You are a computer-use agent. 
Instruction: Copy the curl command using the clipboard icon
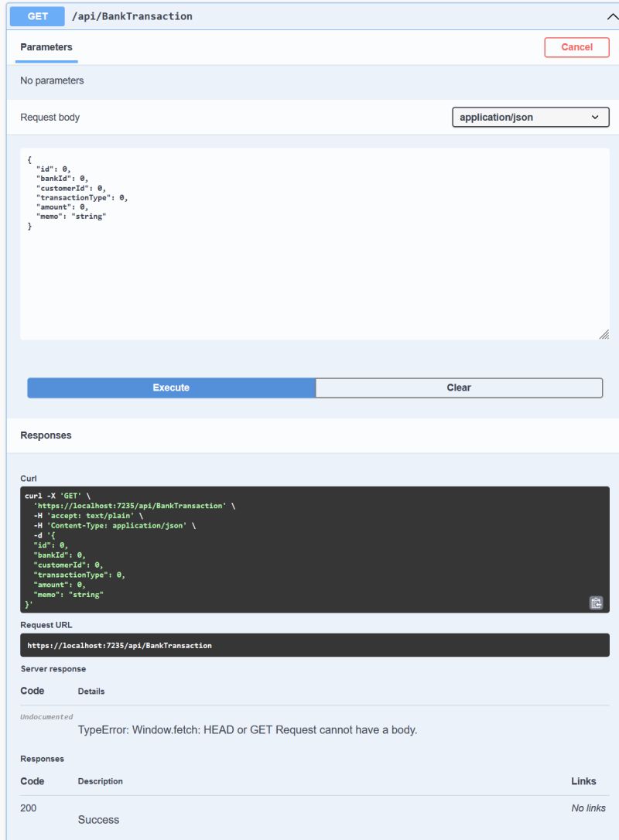[596, 603]
